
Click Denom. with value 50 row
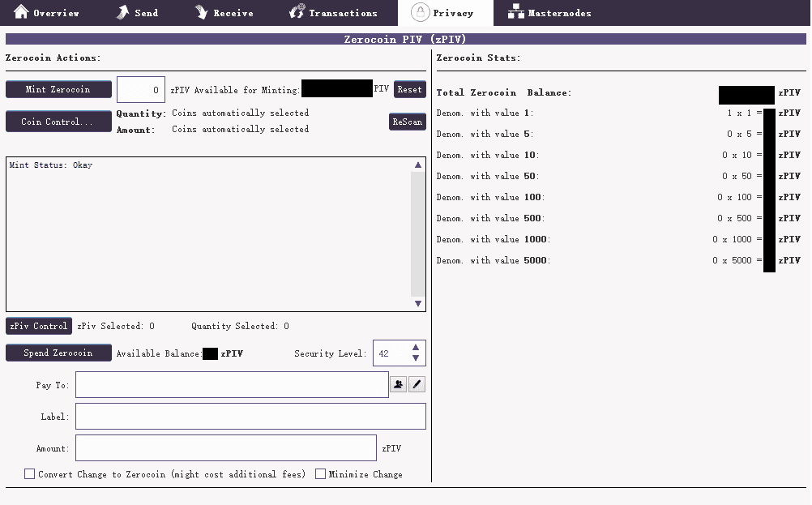pos(618,176)
